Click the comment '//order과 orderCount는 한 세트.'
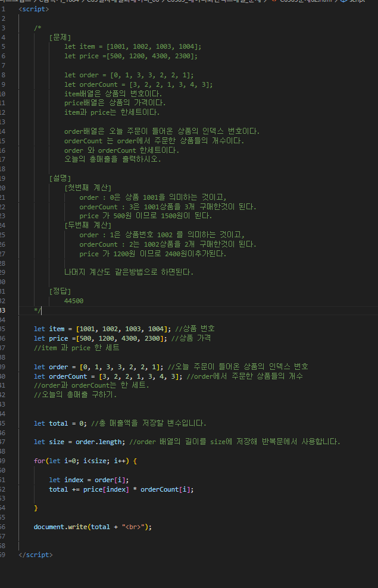Image resolution: width=378 pixels, height=588 pixels. tap(91, 385)
